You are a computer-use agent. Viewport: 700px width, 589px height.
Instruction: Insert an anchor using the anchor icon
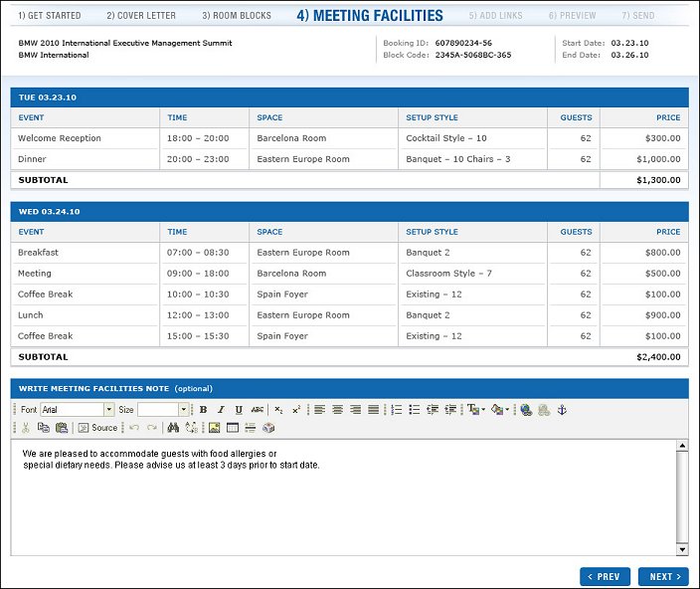pyautogui.click(x=561, y=410)
